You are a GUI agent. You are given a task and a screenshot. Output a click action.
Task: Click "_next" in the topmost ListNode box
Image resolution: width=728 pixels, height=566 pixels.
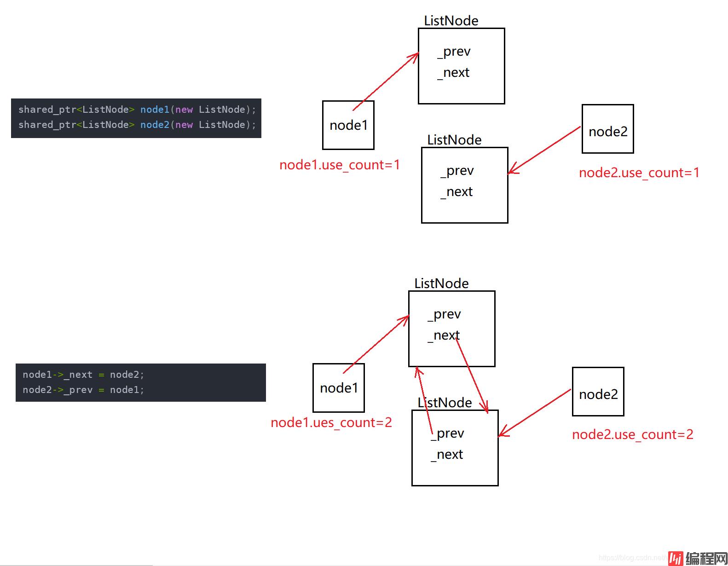453,73
